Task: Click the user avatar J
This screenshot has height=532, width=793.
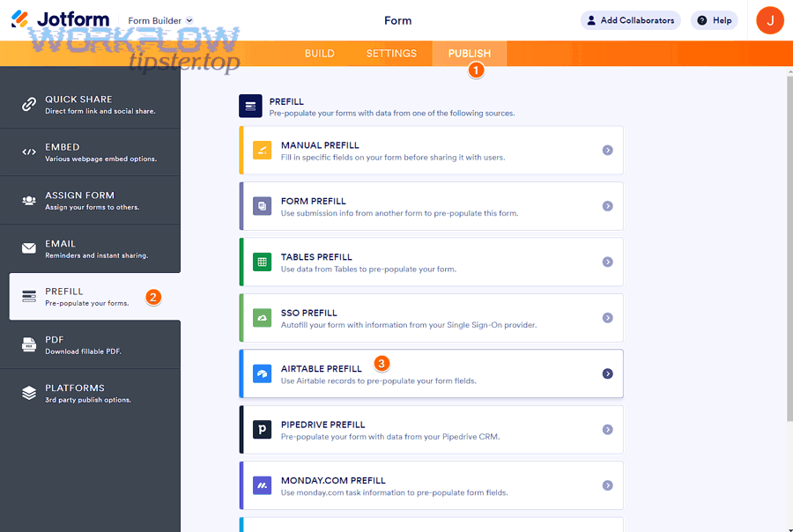Action: point(769,19)
